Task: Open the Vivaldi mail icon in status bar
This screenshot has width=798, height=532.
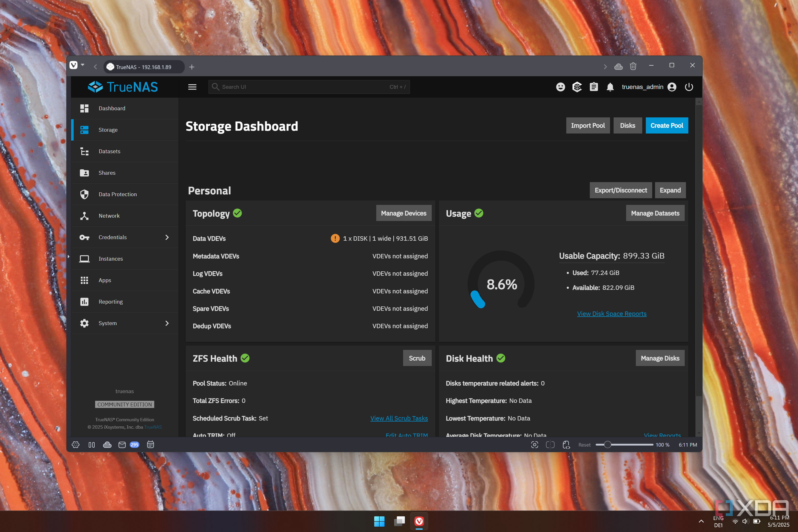Action: point(122,445)
